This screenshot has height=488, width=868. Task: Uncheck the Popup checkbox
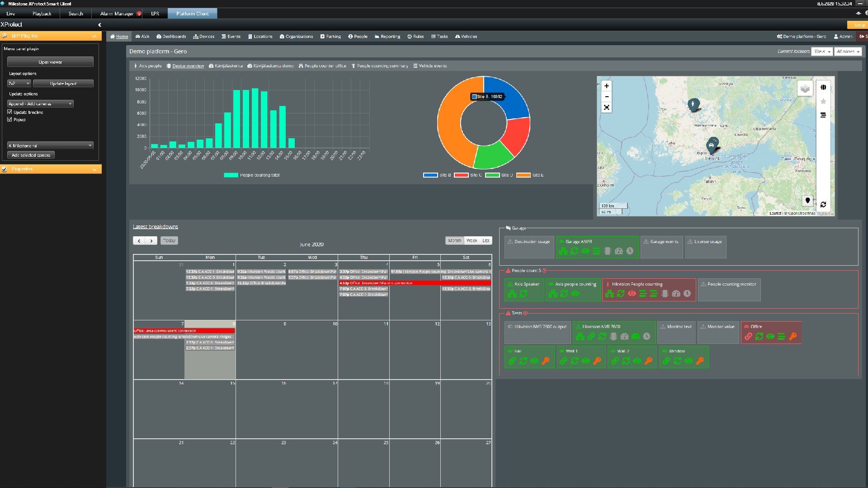pos(9,119)
